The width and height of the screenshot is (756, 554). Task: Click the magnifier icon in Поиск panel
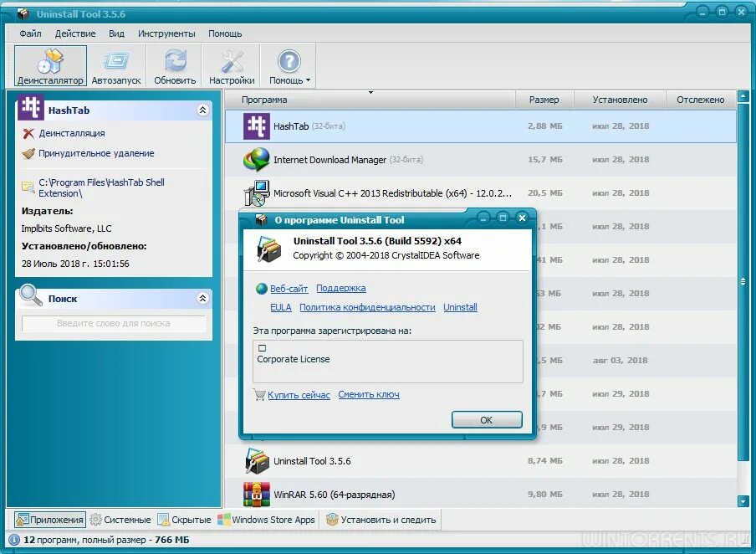tap(31, 295)
